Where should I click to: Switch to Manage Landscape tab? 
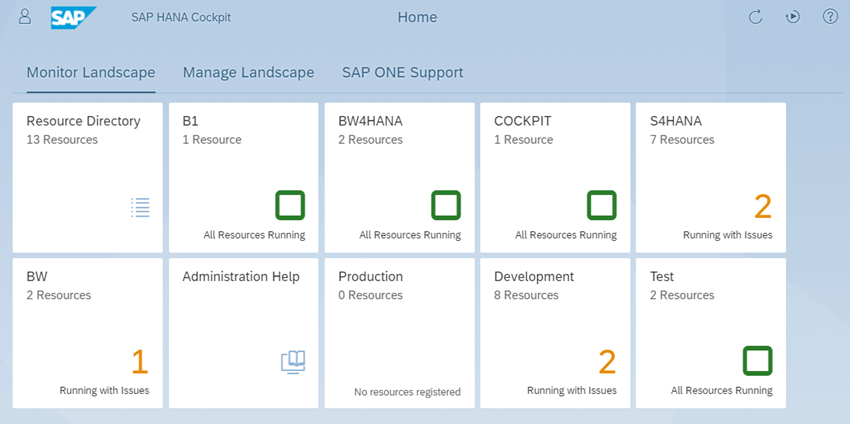(248, 73)
